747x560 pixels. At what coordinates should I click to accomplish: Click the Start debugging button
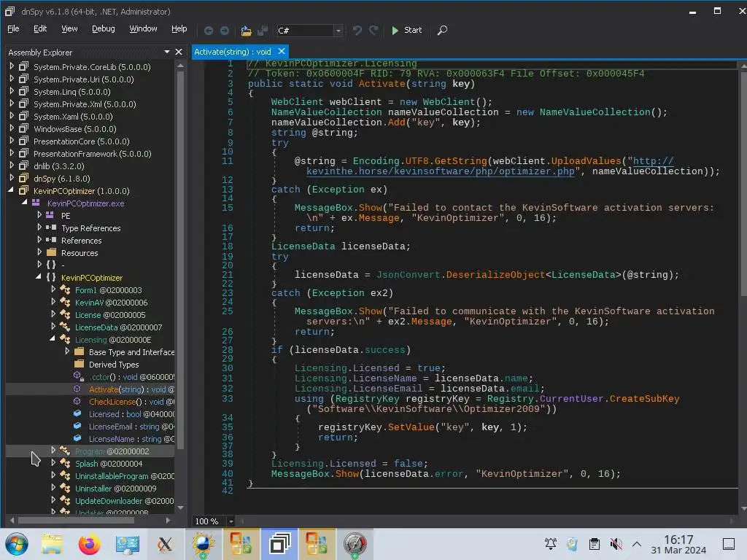[406, 30]
